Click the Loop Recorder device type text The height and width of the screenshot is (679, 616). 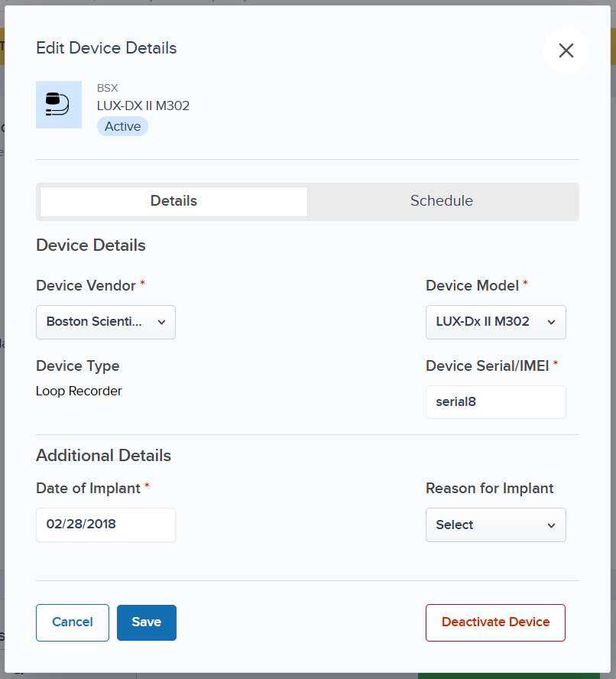pos(79,391)
